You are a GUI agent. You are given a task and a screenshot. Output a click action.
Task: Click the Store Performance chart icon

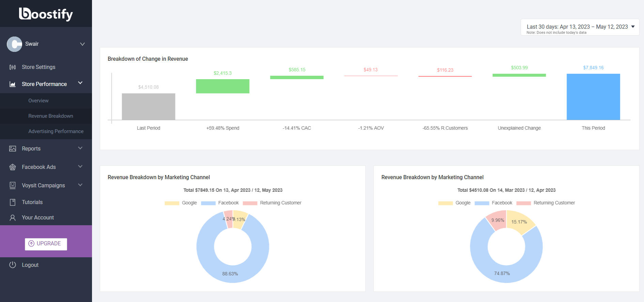(13, 84)
